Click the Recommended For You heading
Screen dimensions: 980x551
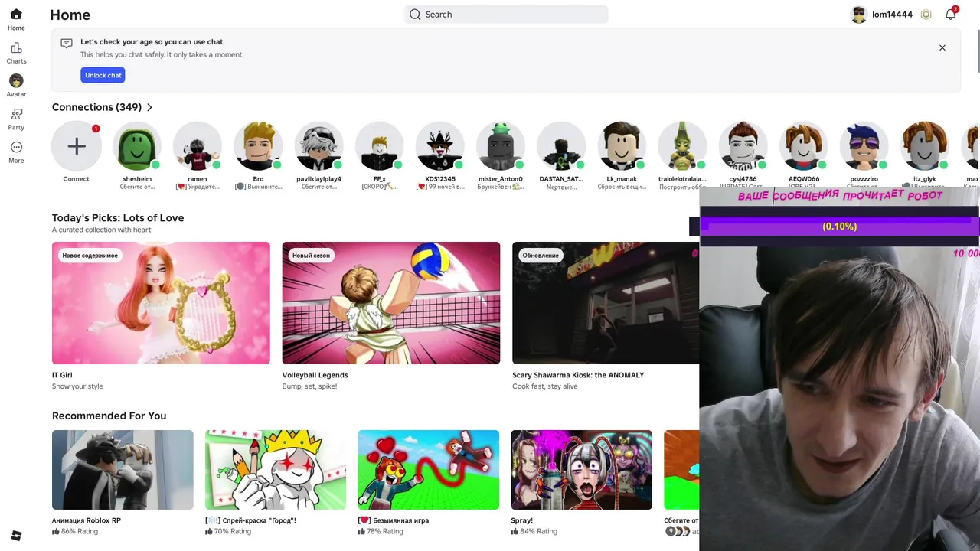tap(109, 416)
